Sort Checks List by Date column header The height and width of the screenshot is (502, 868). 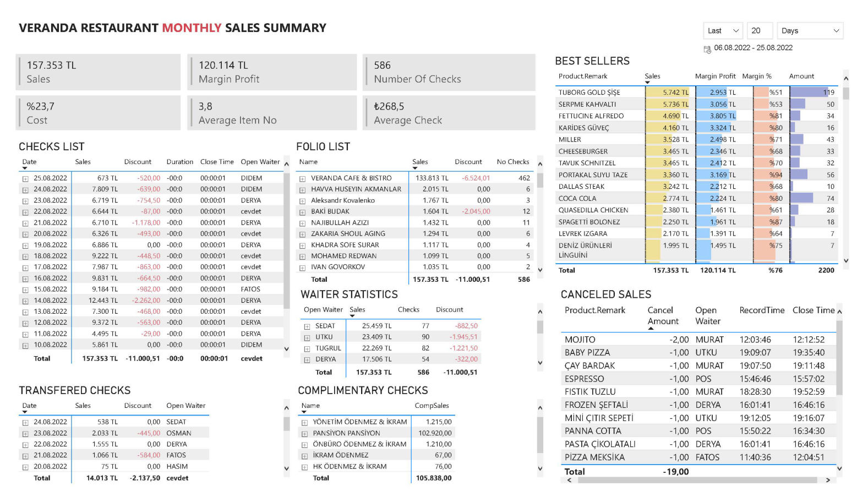[30, 162]
